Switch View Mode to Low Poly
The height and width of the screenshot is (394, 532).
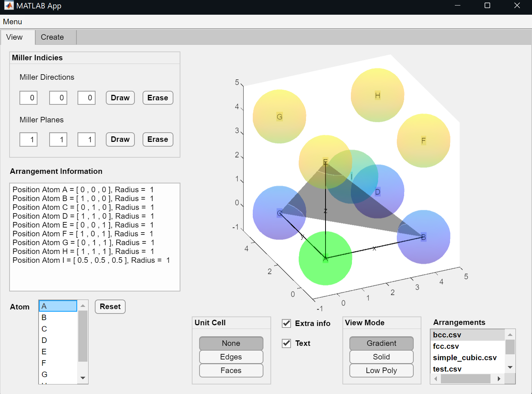(x=381, y=370)
